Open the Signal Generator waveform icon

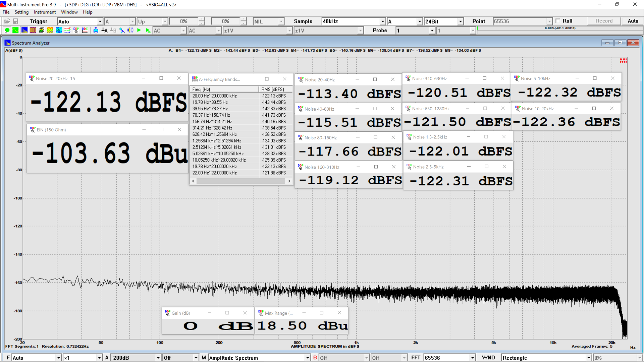[x=50, y=31]
